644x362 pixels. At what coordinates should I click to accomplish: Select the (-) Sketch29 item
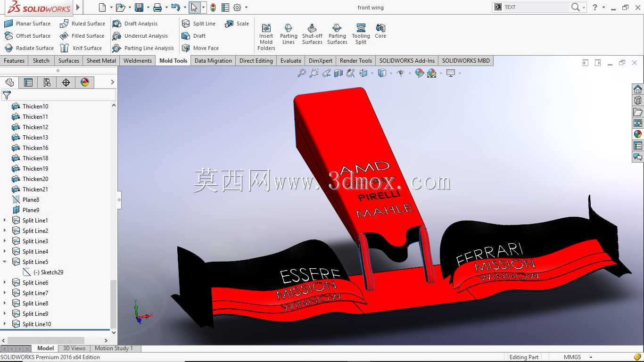click(x=43, y=272)
